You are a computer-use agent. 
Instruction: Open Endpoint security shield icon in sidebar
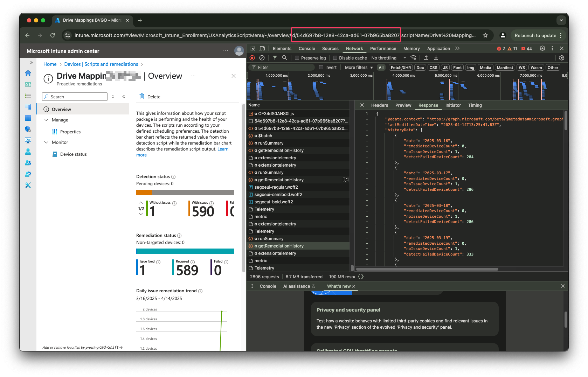(28, 129)
